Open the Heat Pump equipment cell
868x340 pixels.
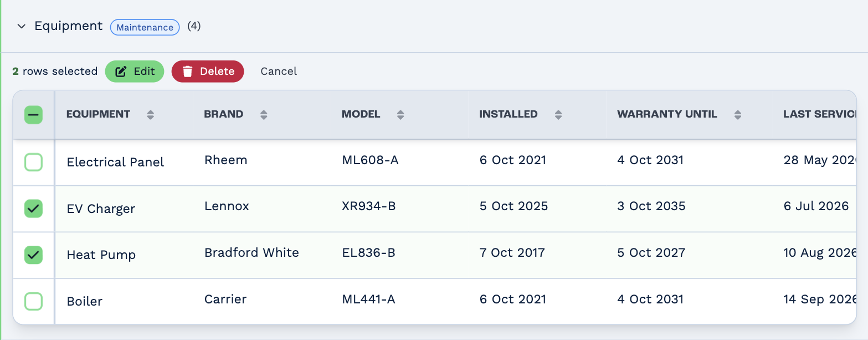pyautogui.click(x=101, y=255)
